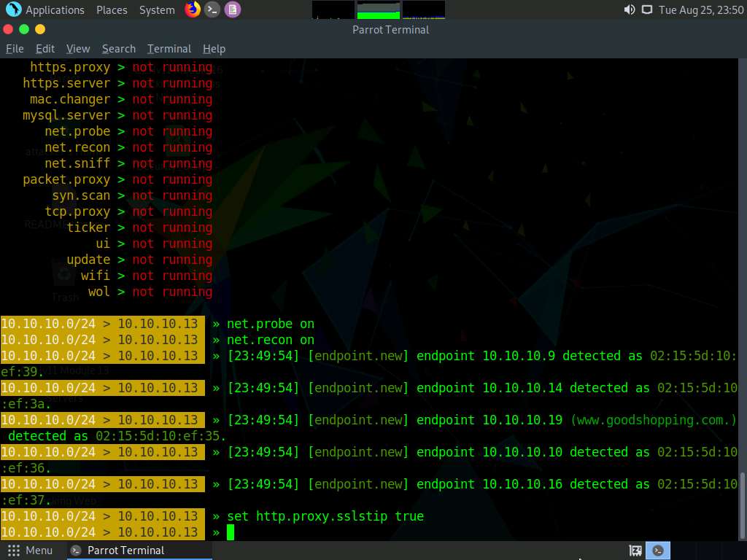Launch Firefox from the top panel

[193, 9]
